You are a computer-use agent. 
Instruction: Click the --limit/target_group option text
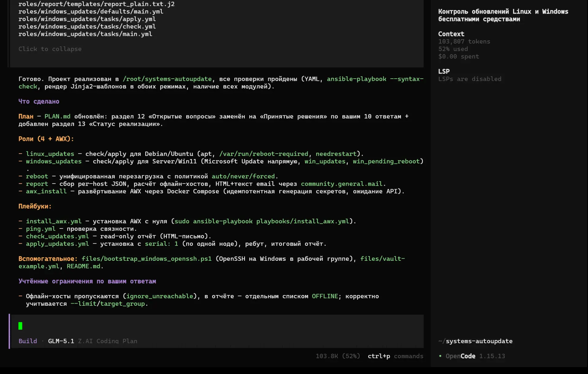[x=107, y=304]
